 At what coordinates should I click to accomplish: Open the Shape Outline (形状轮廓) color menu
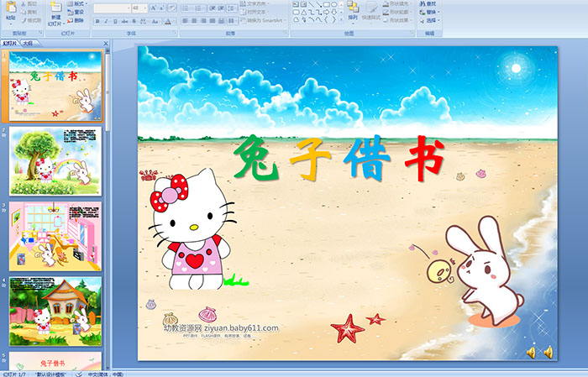tap(397, 12)
